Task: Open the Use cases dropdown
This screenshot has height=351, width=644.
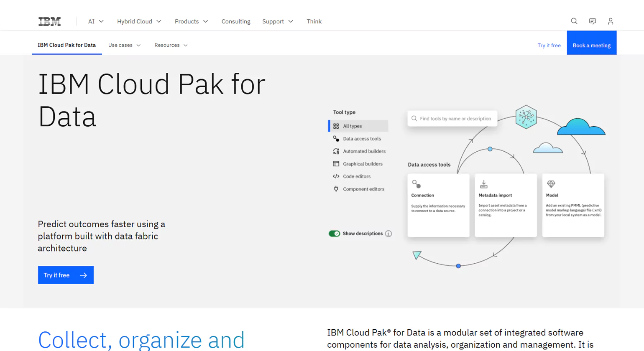Action: pos(124,45)
